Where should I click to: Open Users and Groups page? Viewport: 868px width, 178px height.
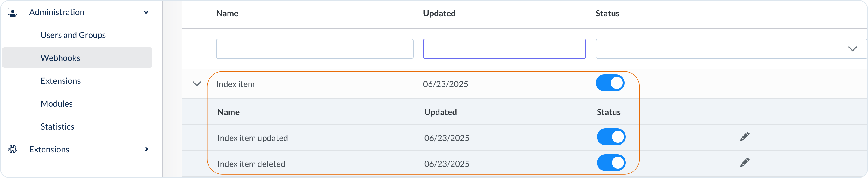tap(73, 35)
